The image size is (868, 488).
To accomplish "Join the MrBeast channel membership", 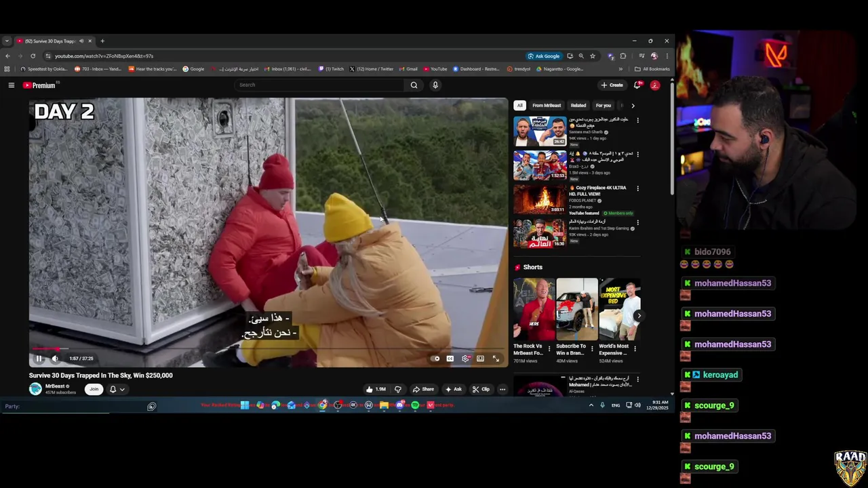I will pyautogui.click(x=94, y=389).
